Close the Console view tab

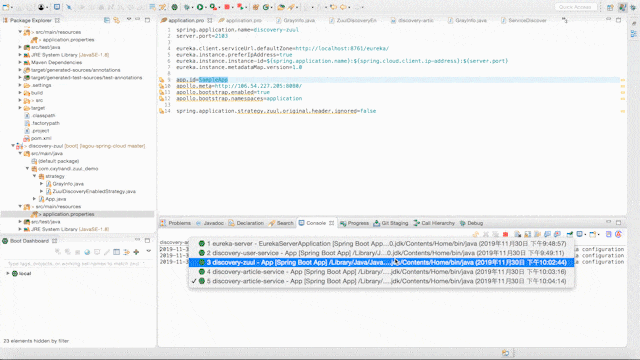[331, 223]
